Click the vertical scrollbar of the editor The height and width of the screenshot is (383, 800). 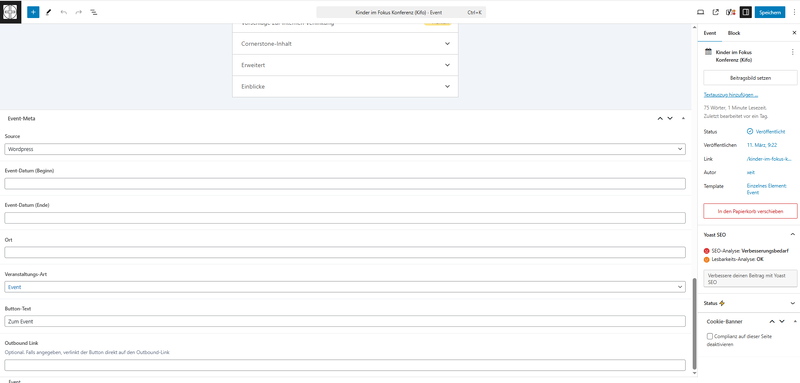tap(694, 324)
